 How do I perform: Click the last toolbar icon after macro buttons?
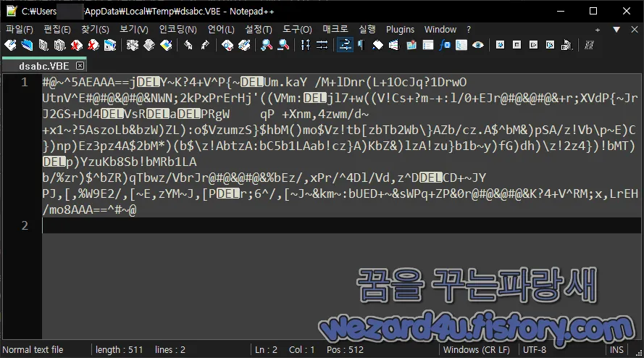(x=589, y=45)
